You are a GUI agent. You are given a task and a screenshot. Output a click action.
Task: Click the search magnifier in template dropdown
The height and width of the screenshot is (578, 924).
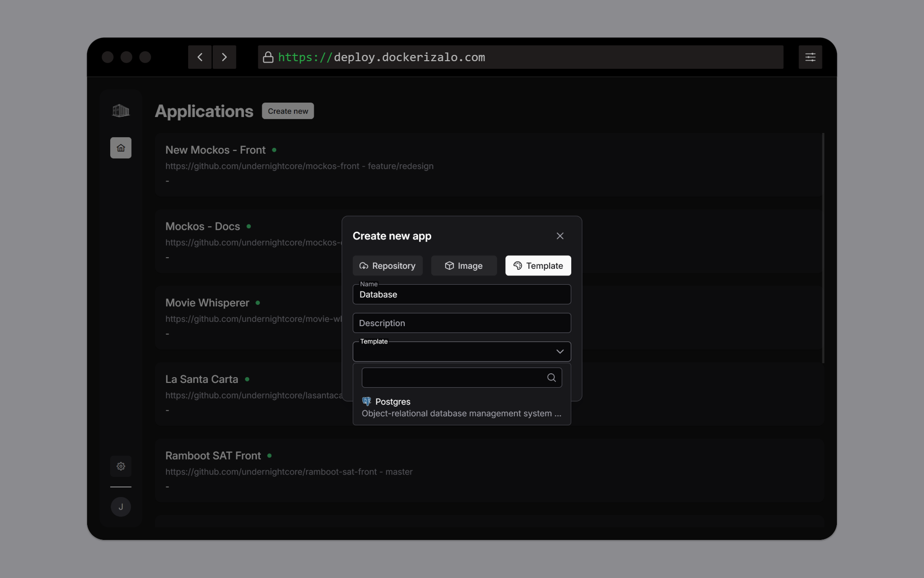(552, 378)
